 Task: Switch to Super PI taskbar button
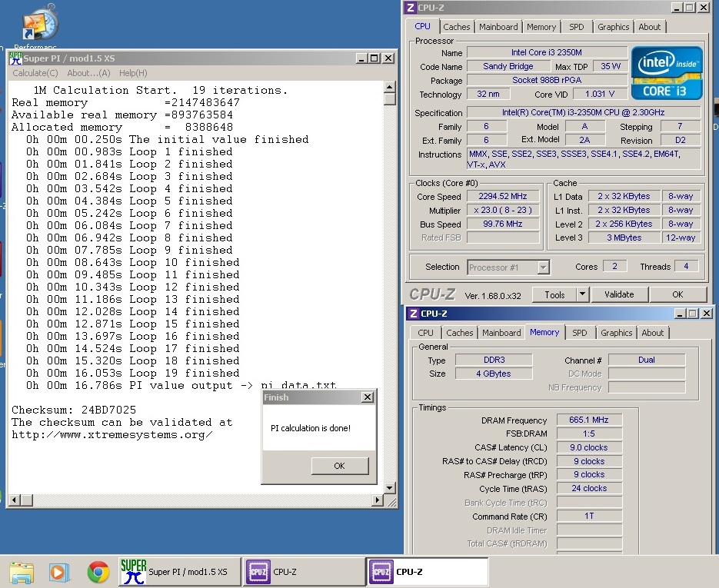[180, 572]
